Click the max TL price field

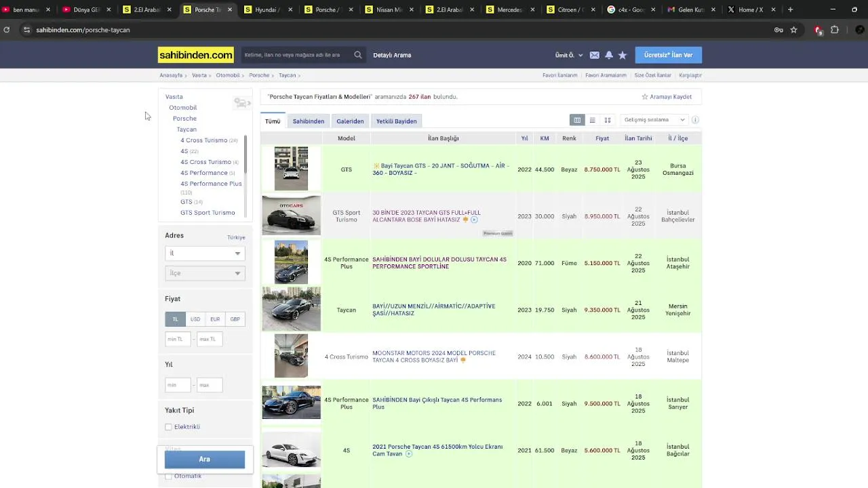(210, 339)
